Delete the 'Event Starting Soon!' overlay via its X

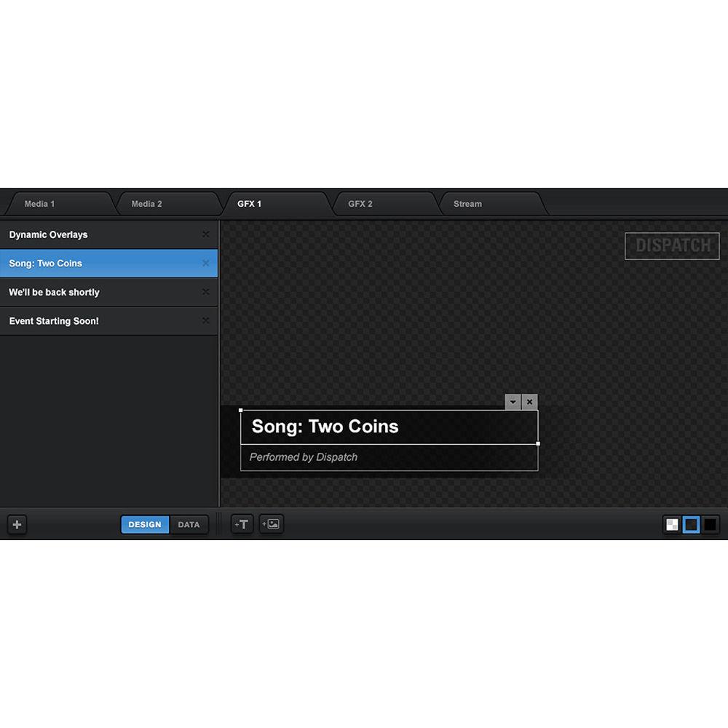[x=206, y=320]
